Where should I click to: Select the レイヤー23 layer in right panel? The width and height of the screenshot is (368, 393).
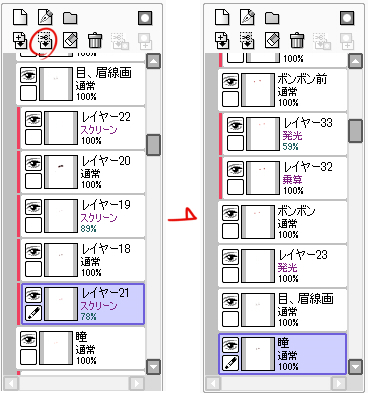282,266
